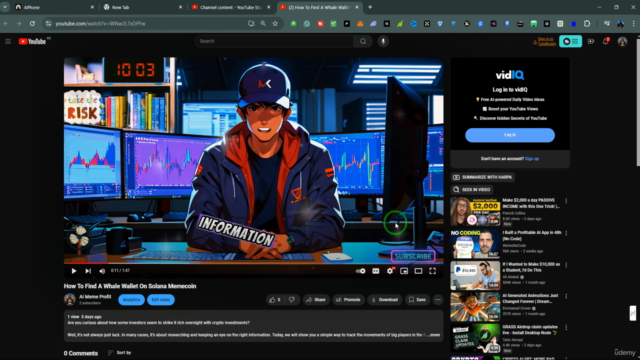Open the GRASS Airdrop claim updates thumbnail
The height and width of the screenshot is (360, 640).
(x=475, y=338)
